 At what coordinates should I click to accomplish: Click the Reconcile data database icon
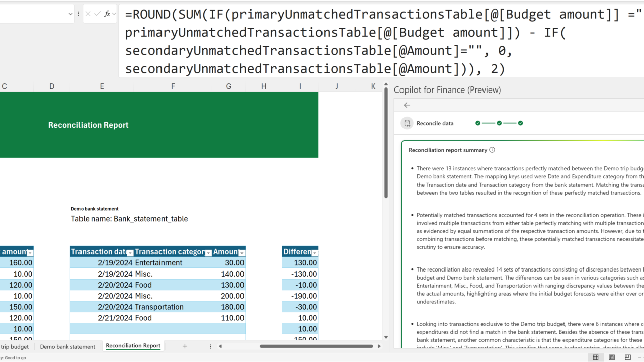click(407, 123)
